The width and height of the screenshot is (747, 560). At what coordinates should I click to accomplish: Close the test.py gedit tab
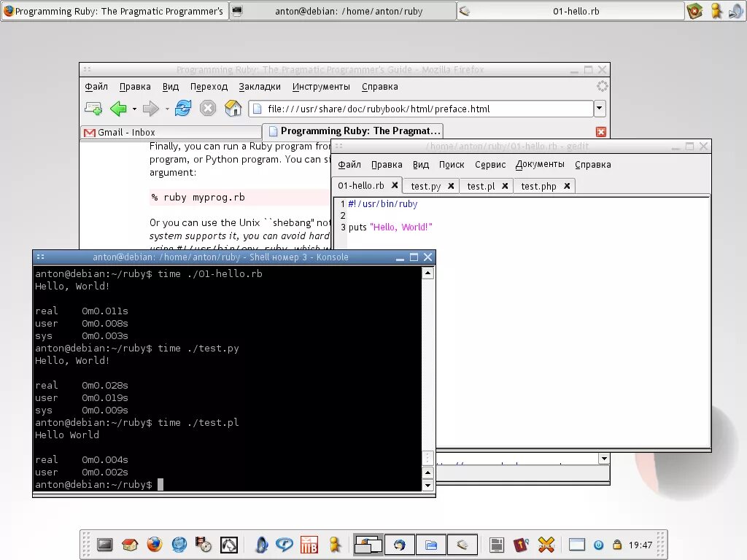click(451, 186)
